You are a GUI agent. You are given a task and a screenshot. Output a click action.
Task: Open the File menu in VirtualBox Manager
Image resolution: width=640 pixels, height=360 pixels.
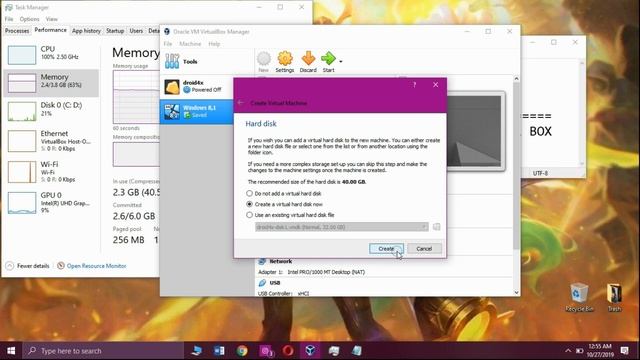[168, 44]
